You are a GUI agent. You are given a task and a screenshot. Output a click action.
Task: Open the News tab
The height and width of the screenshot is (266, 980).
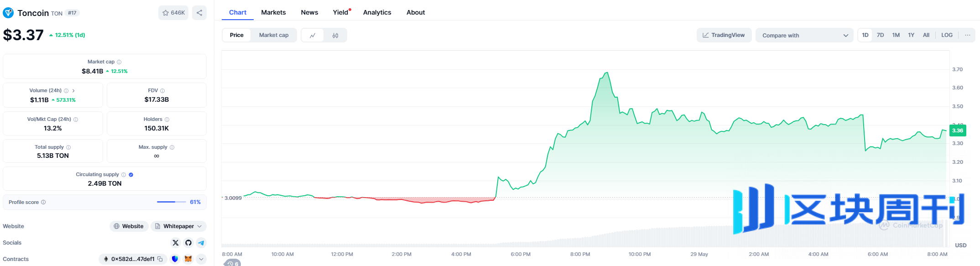click(x=309, y=12)
